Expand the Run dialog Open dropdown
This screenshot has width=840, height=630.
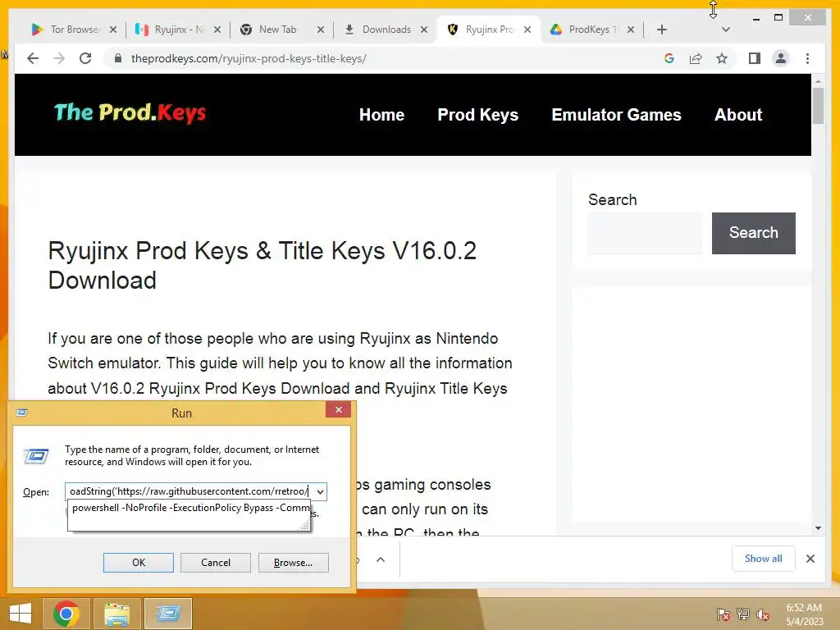(x=320, y=491)
